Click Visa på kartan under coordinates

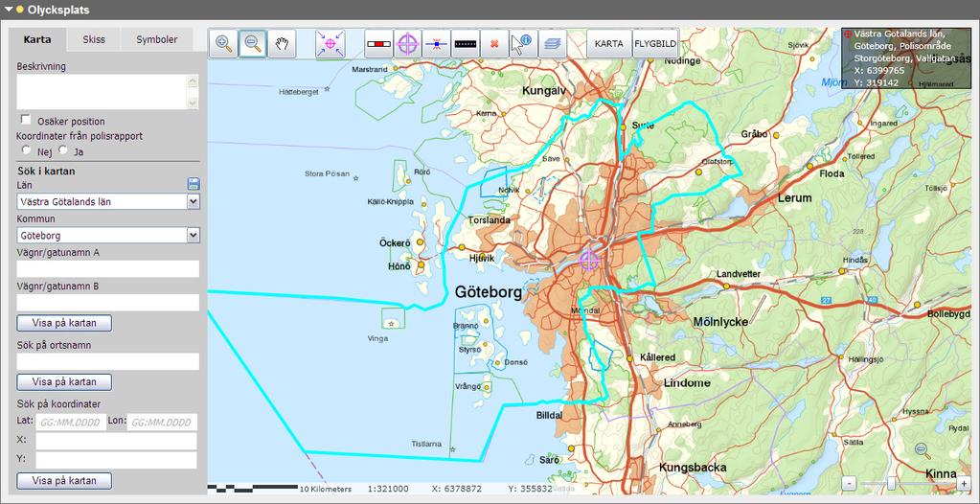[x=64, y=481]
